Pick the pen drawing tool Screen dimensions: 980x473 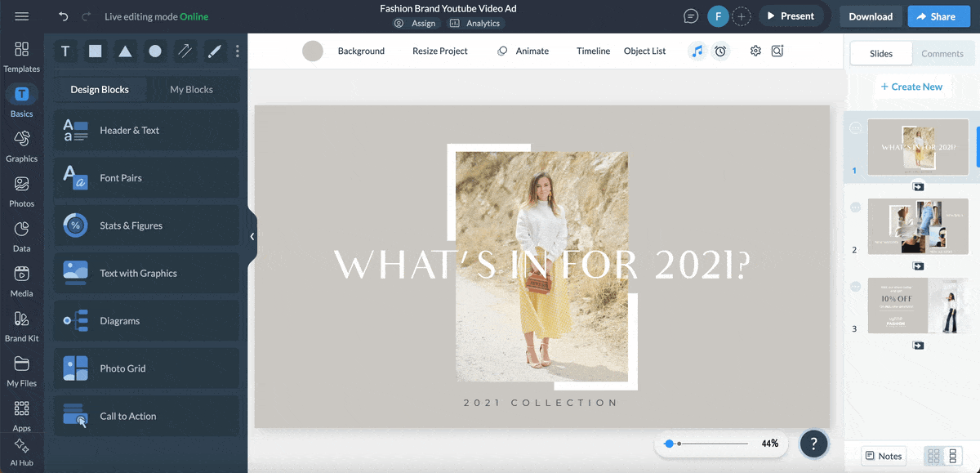click(214, 51)
